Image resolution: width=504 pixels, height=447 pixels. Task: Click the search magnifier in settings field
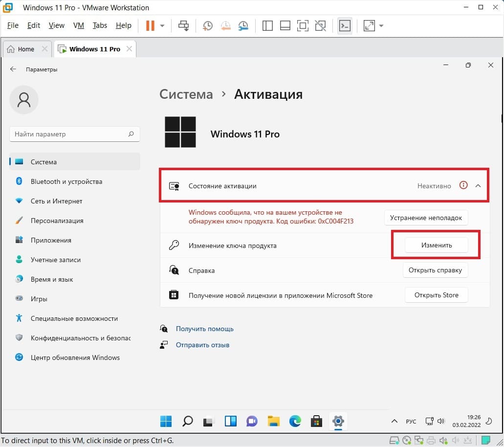coord(131,134)
